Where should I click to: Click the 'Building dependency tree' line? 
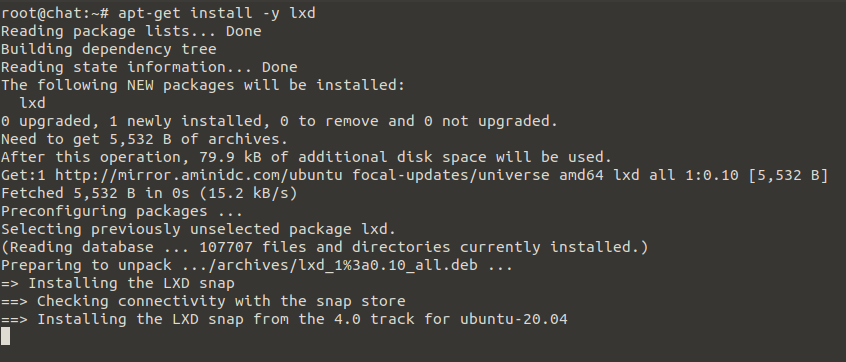(x=108, y=49)
